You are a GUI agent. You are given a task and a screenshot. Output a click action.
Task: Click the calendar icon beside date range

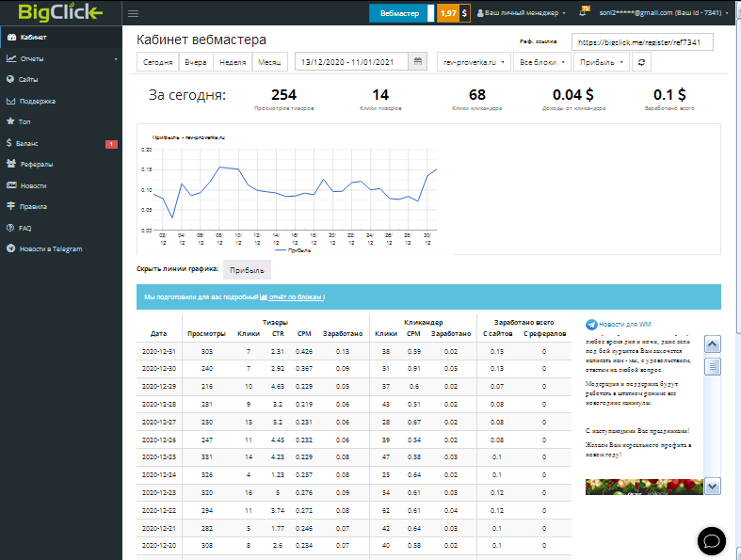click(419, 62)
